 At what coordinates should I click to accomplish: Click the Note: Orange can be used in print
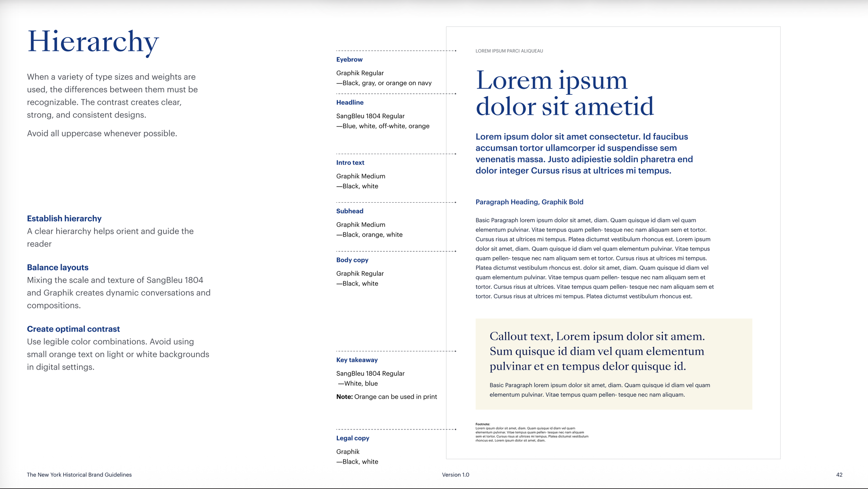(x=386, y=397)
